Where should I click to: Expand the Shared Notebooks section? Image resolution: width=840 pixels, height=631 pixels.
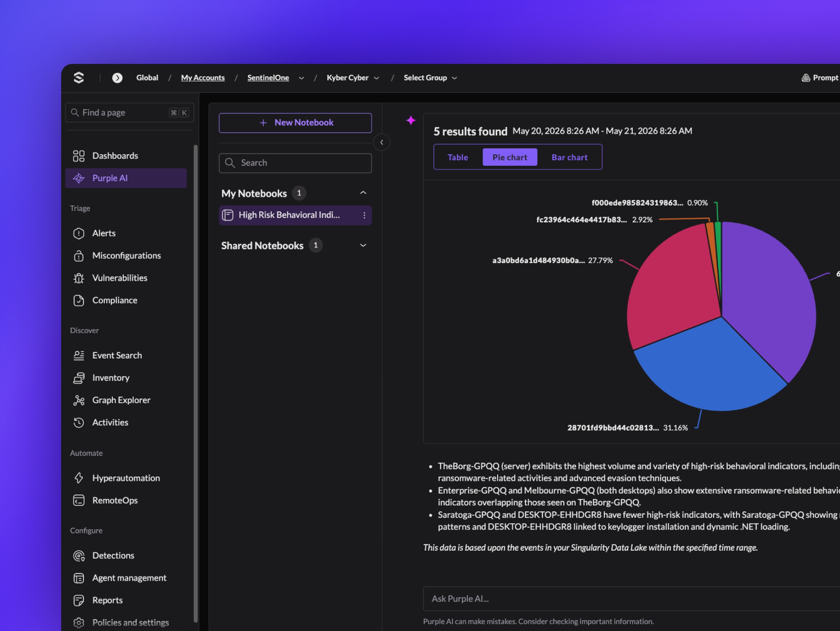363,246
